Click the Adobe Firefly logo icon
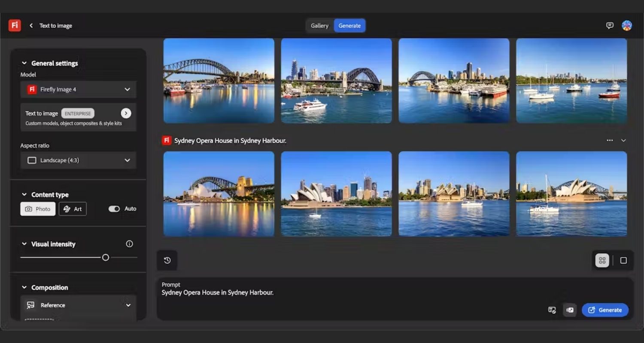The width and height of the screenshot is (644, 343). [15, 25]
